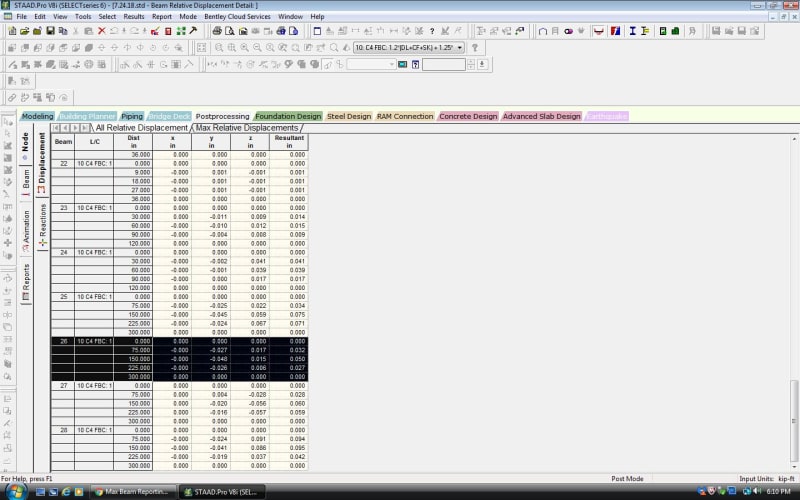Screen dimensions: 800x500
Task: Click the red X delete icon
Action: point(102,31)
